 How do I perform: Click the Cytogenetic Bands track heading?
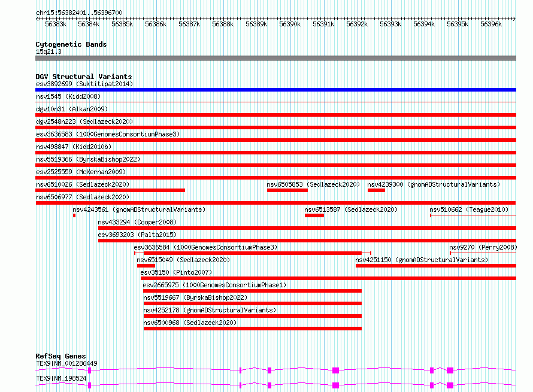pyautogui.click(x=71, y=44)
